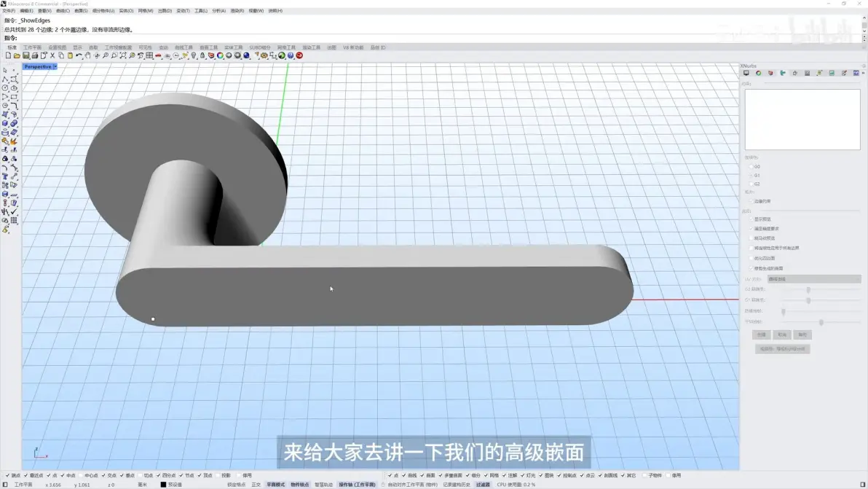Open the color wheel material icon
868x489 pixels.
tap(220, 56)
